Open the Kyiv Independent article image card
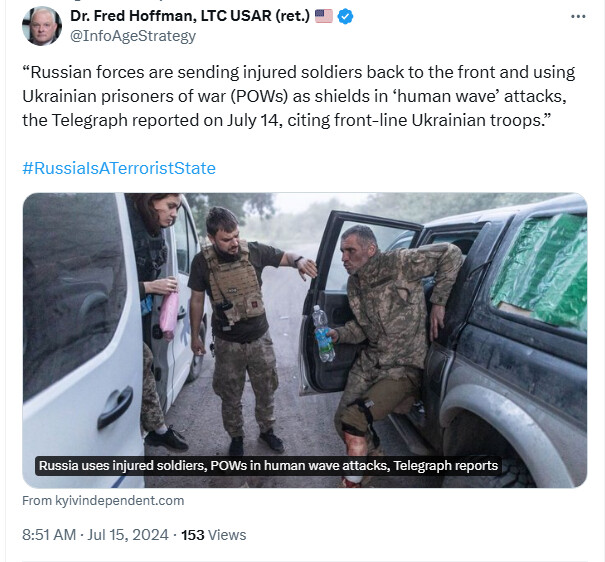Viewport: 605px width, 562px height. click(x=305, y=340)
